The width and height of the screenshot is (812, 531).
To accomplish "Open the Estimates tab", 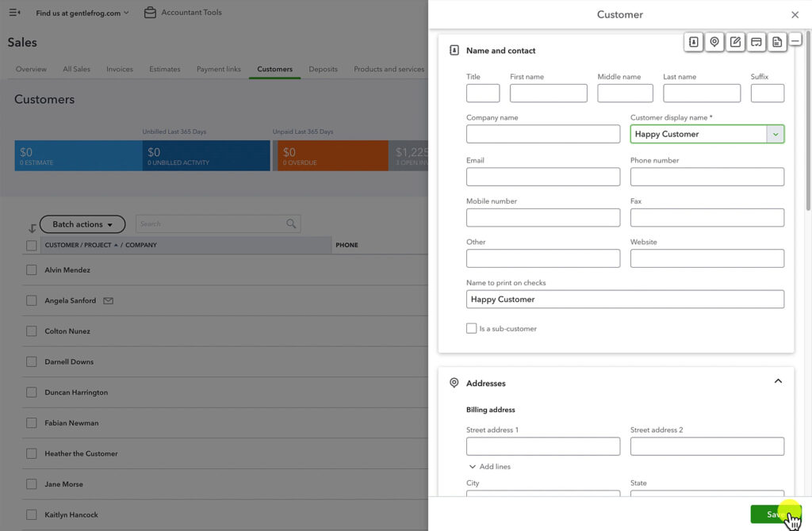I will (x=164, y=69).
